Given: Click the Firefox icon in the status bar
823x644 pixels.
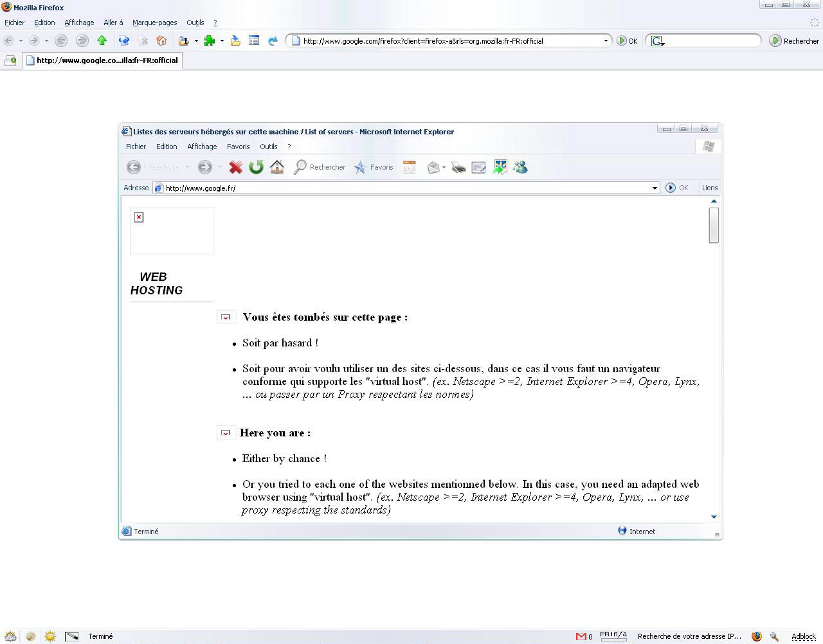Looking at the screenshot, I should point(757,636).
